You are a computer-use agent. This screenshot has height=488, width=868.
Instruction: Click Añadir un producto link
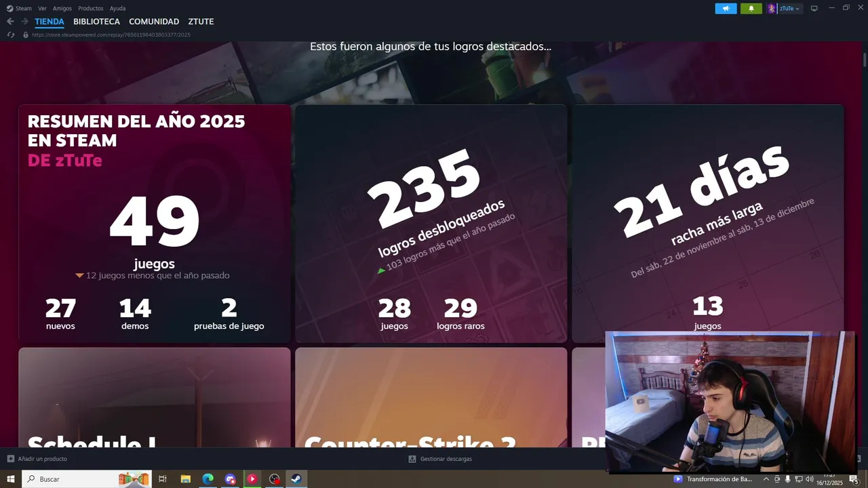[42, 459]
